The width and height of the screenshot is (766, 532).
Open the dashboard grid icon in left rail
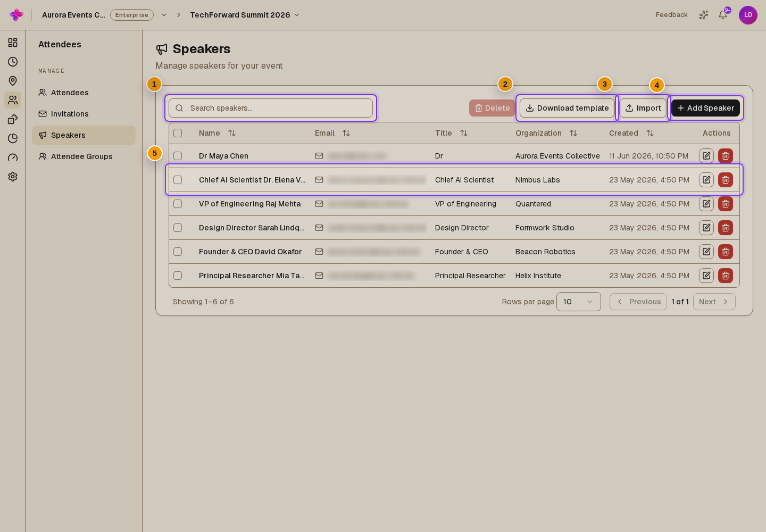pyautogui.click(x=13, y=43)
